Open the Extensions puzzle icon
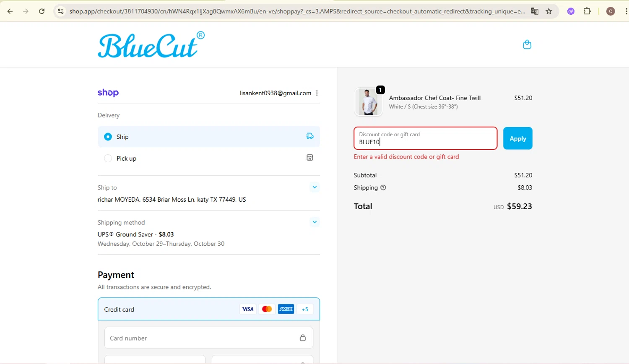 (x=587, y=11)
